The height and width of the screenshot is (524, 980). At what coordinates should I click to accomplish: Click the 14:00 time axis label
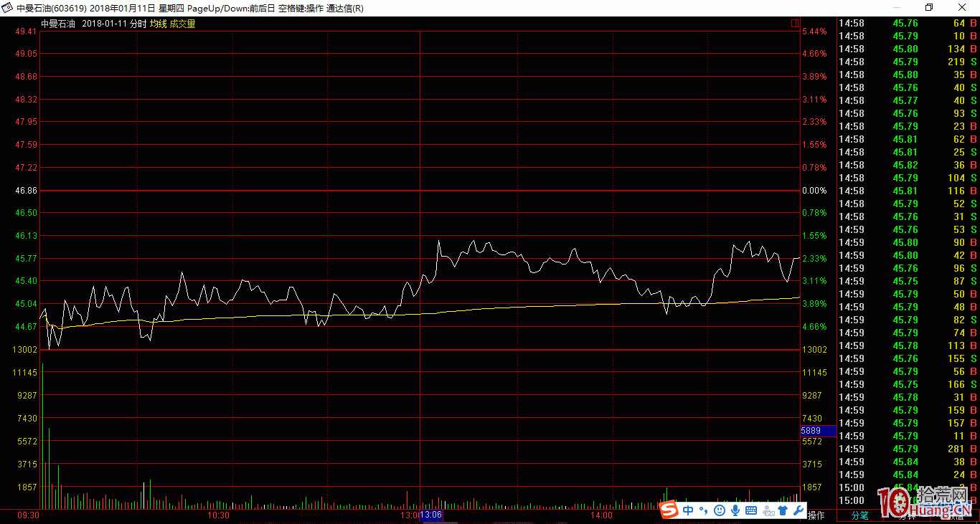(601, 515)
